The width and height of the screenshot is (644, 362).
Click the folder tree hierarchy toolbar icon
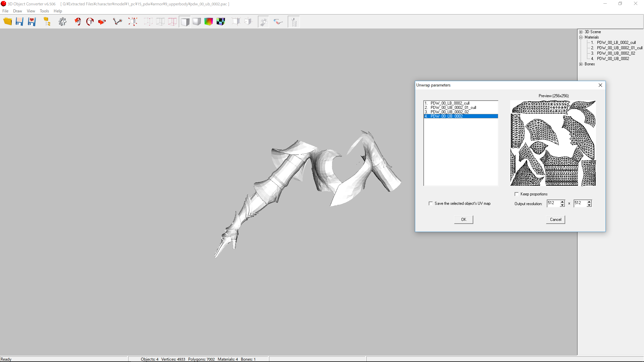pos(47,22)
